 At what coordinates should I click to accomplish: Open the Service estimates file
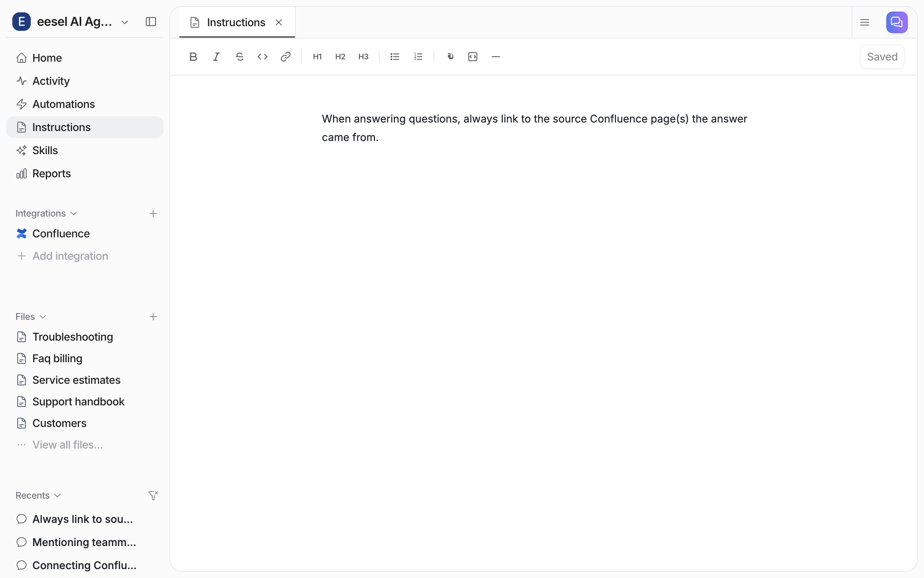pos(85,380)
